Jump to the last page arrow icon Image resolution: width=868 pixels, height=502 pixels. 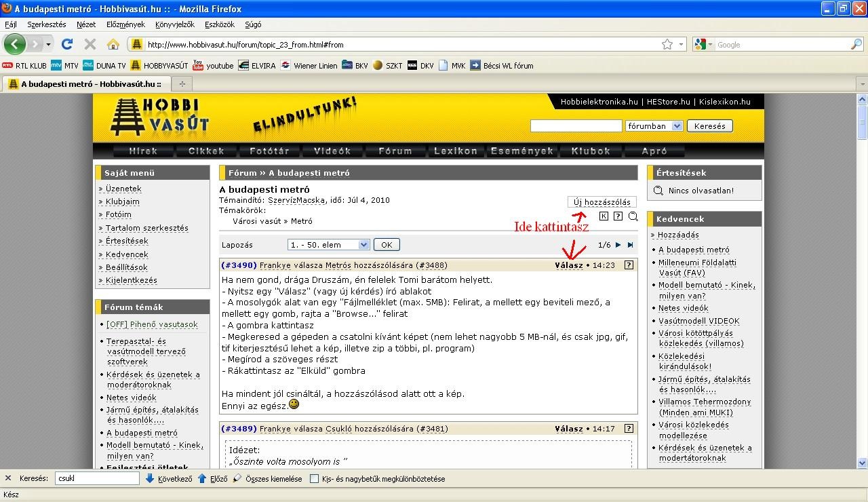pos(630,245)
